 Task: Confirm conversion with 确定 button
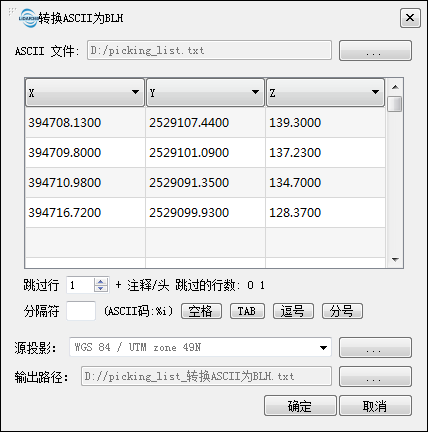300,406
